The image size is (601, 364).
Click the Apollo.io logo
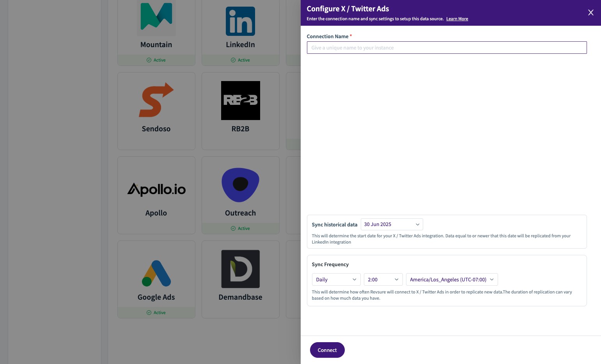[x=156, y=189]
